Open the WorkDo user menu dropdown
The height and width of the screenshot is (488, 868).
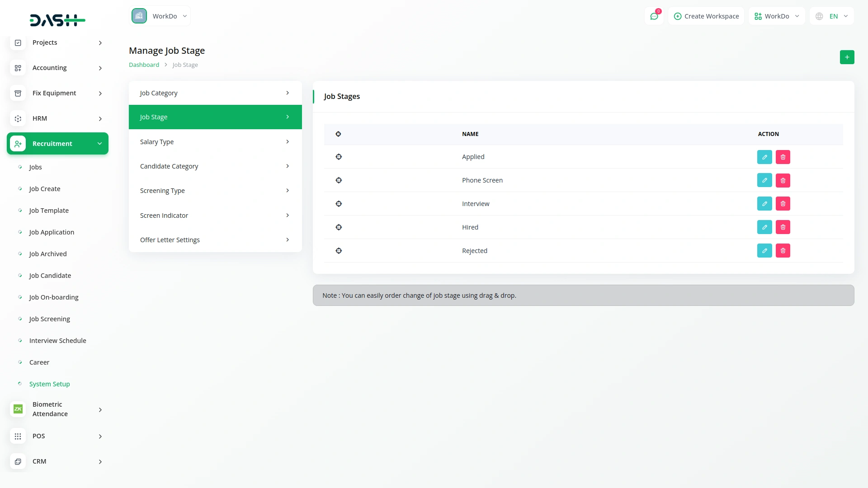tap(777, 16)
